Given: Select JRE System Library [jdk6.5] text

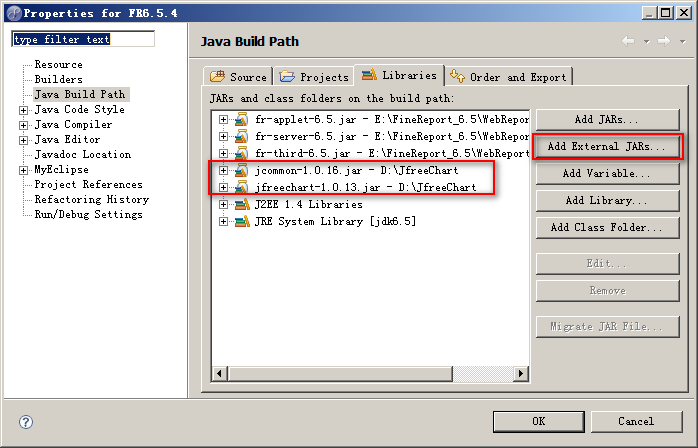Looking at the screenshot, I should pyautogui.click(x=336, y=221).
